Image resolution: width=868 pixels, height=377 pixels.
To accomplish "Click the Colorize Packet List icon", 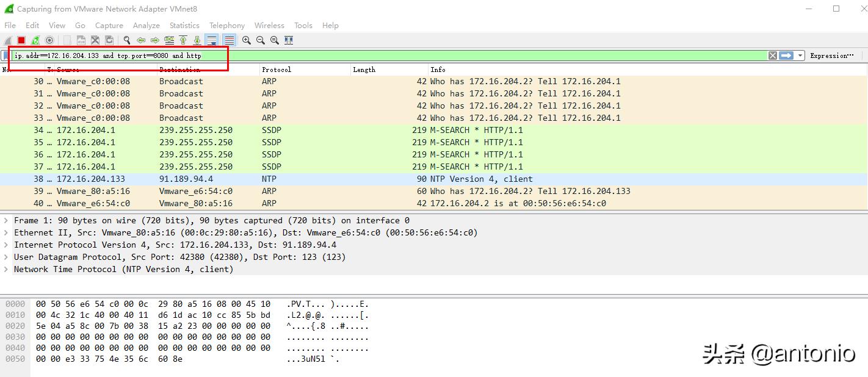I will click(x=228, y=40).
